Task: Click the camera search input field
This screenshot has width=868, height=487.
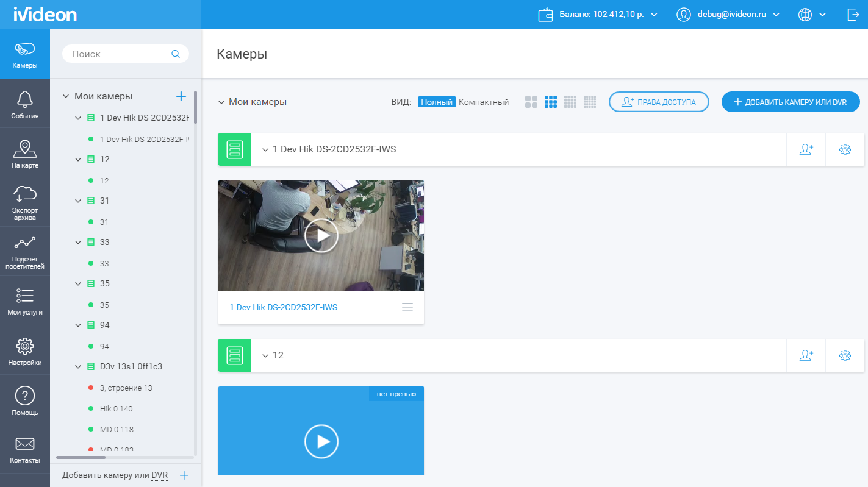Action: [119, 54]
